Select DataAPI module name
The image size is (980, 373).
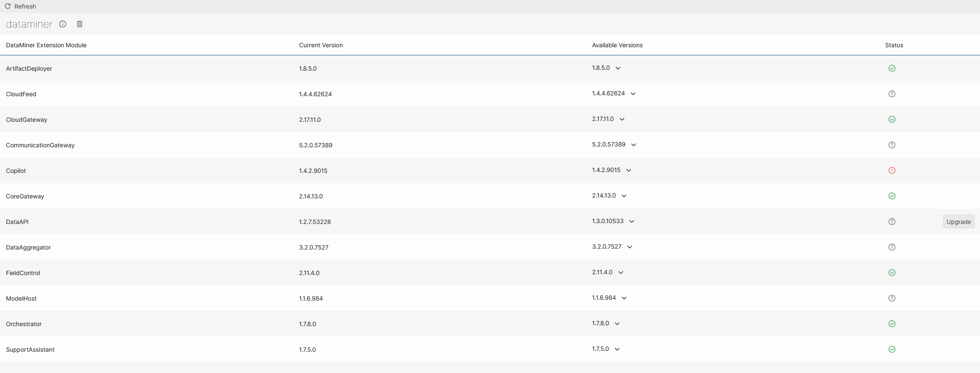(17, 222)
